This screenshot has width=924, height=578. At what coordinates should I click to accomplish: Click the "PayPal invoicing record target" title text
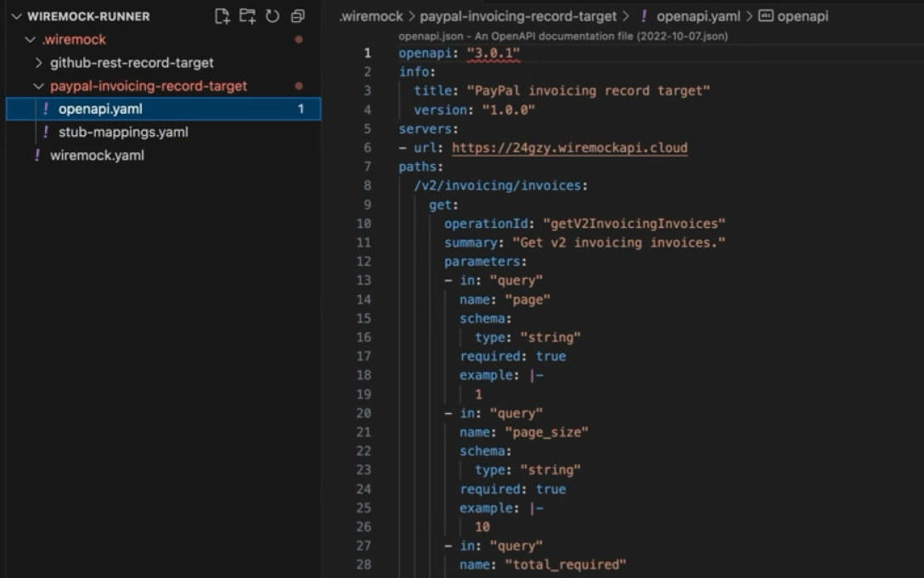pyautogui.click(x=589, y=91)
